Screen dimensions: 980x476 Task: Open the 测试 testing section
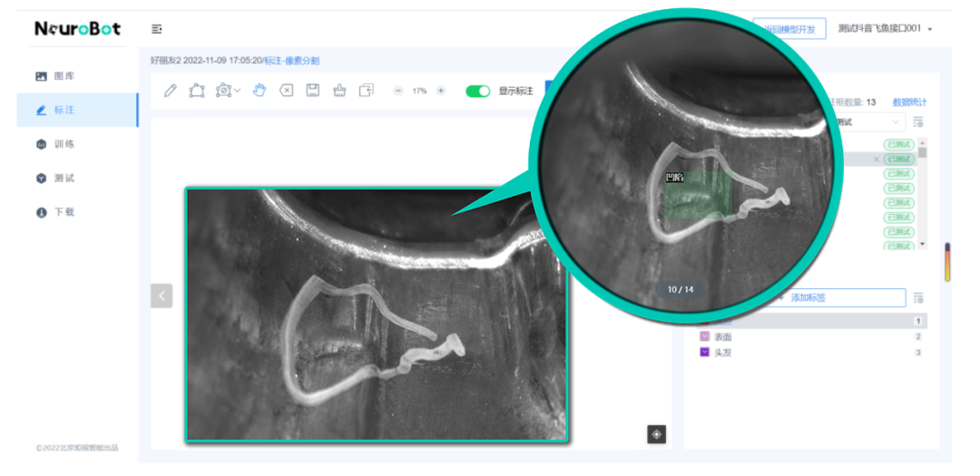[x=77, y=178]
